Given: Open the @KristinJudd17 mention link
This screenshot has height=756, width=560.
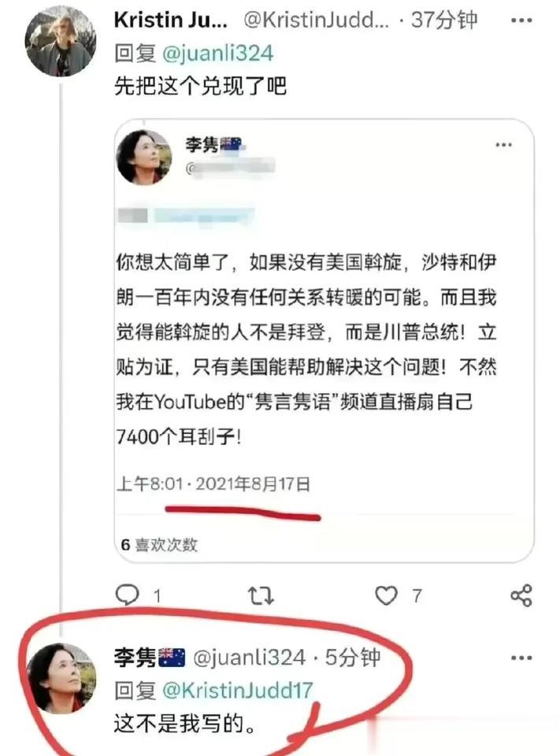Looking at the screenshot, I should click(x=238, y=691).
